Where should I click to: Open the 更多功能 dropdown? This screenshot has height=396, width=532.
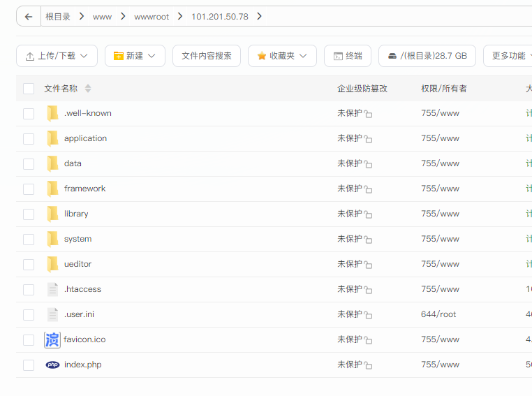click(x=509, y=56)
